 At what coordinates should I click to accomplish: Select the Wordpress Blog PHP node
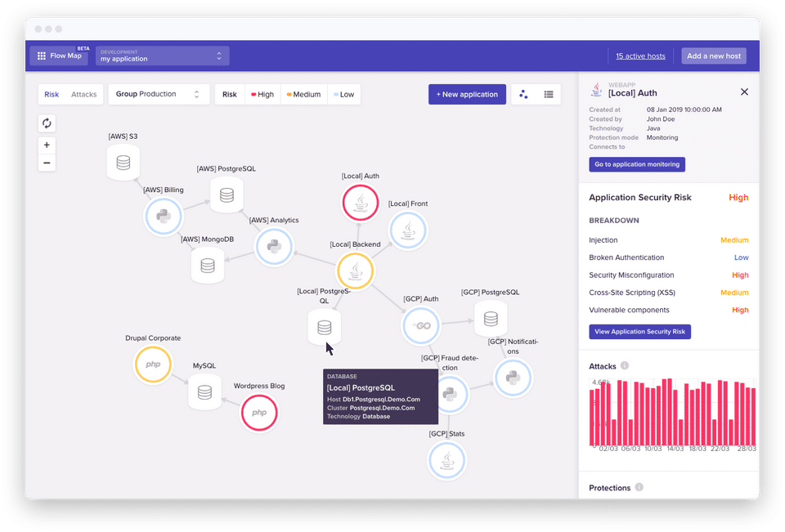tap(259, 413)
